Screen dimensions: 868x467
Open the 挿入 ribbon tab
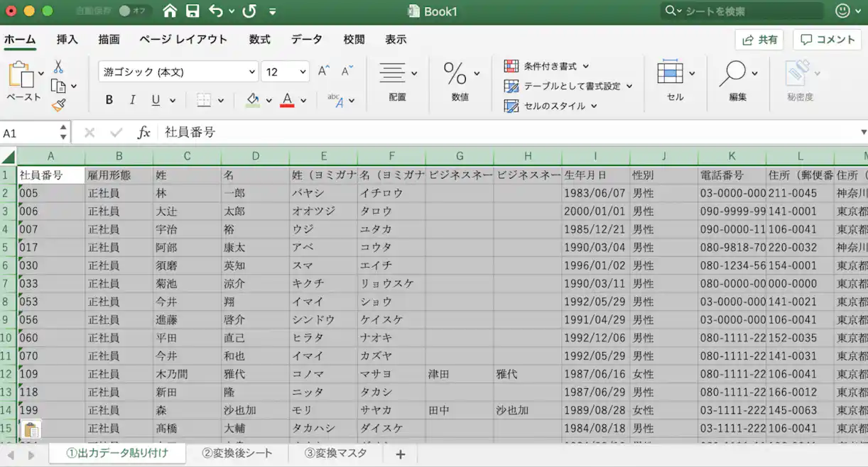(x=67, y=40)
